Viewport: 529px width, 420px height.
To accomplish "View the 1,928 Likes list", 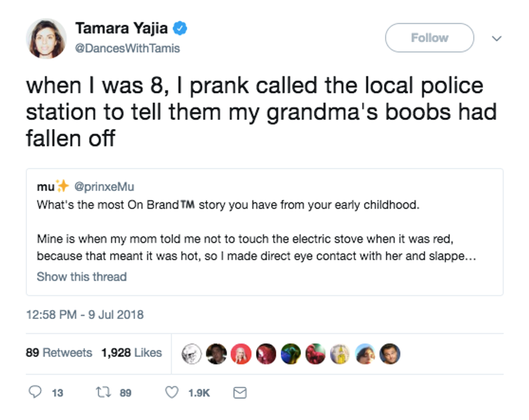I will coord(131,353).
